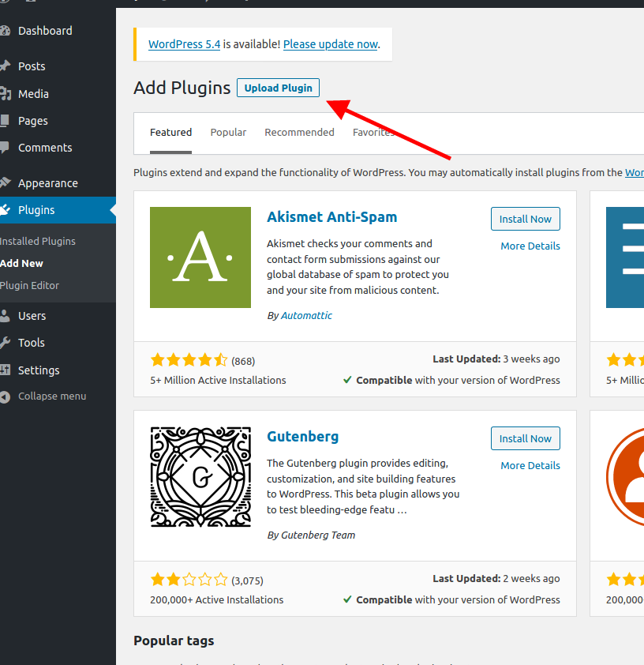644x665 pixels.
Task: Click the Appearance brush icon
Action: 5,182
